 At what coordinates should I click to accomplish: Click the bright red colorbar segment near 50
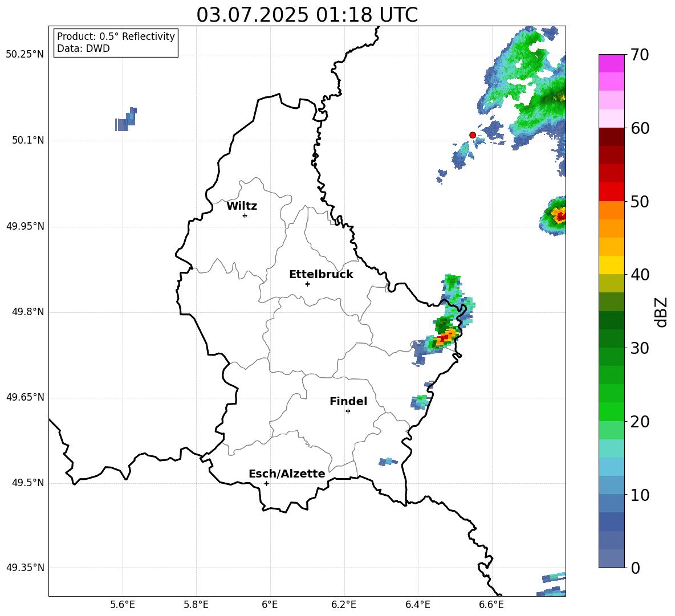[612, 192]
